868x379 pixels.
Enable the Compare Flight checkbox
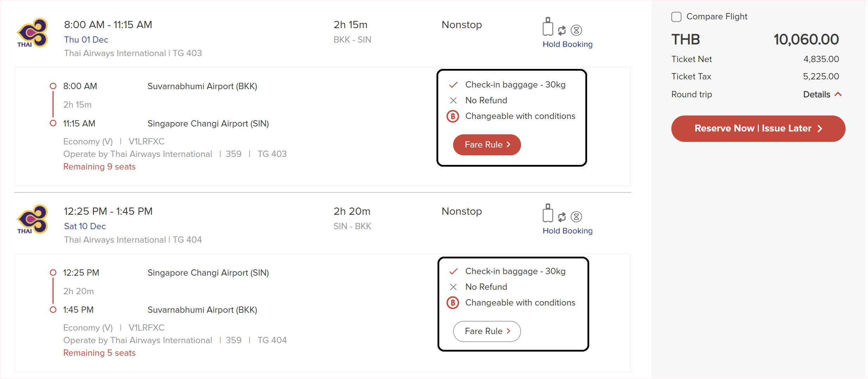click(x=676, y=16)
